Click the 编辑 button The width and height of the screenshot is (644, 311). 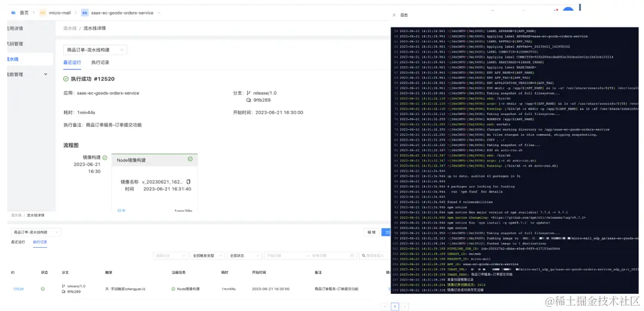coord(371,232)
